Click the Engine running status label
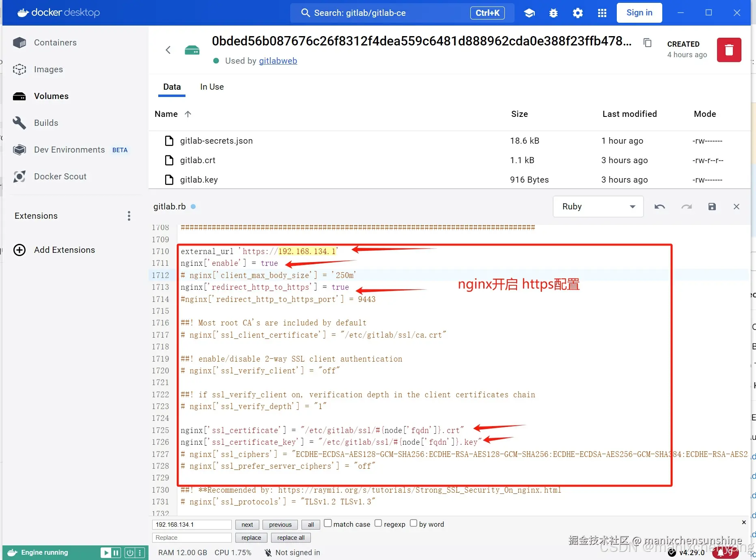 click(45, 552)
